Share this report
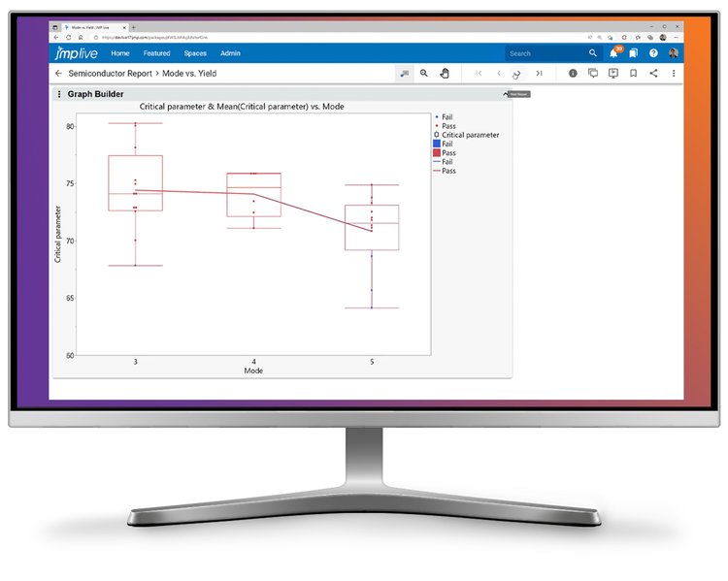The width and height of the screenshot is (728, 581). pos(653,74)
